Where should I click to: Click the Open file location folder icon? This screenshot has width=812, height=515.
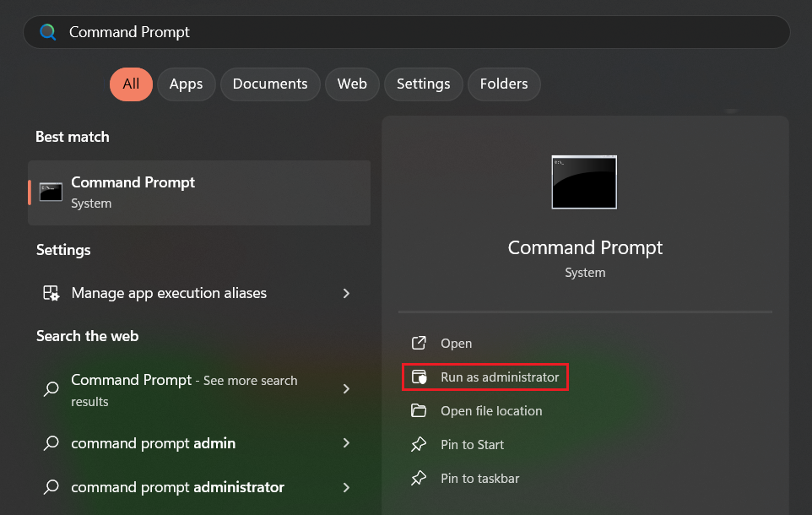coord(419,411)
